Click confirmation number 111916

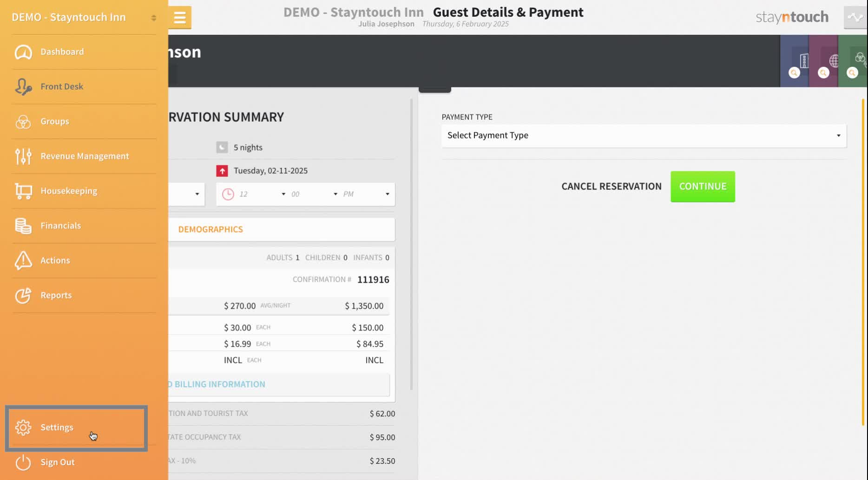[x=373, y=279]
